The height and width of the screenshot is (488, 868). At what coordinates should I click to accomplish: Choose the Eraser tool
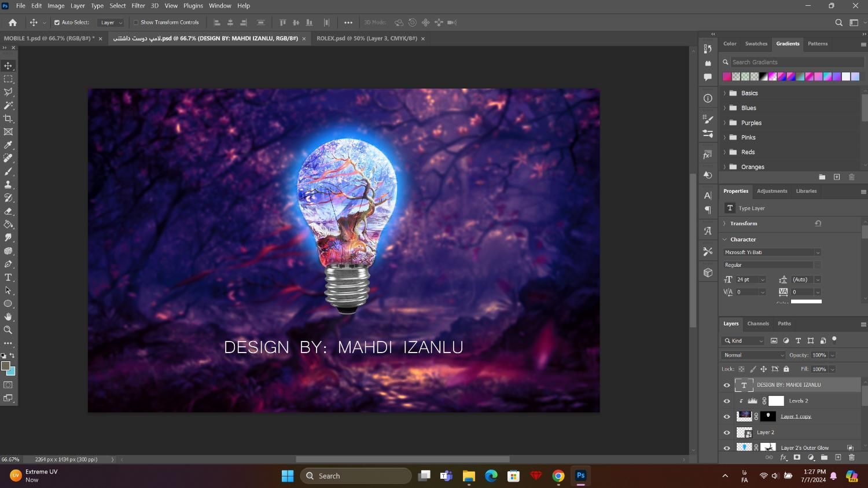pyautogui.click(x=8, y=211)
